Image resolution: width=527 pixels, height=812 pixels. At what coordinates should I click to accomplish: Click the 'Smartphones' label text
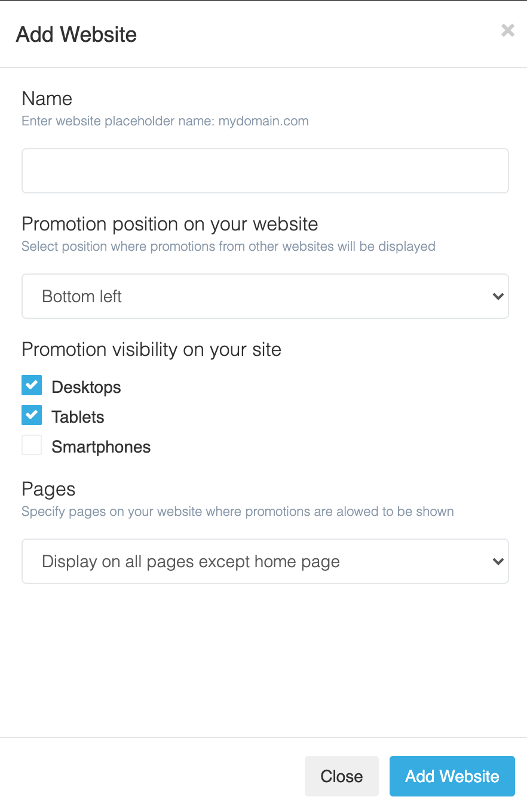point(101,447)
